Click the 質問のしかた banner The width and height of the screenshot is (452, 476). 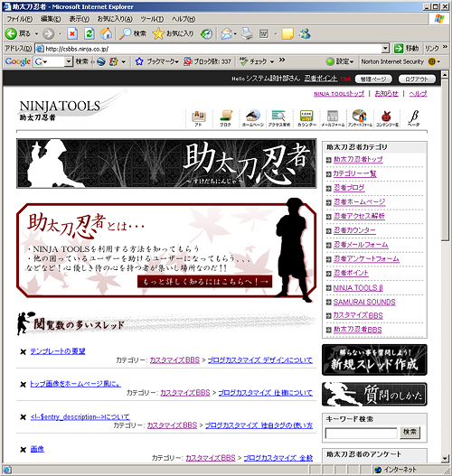pos(374,394)
